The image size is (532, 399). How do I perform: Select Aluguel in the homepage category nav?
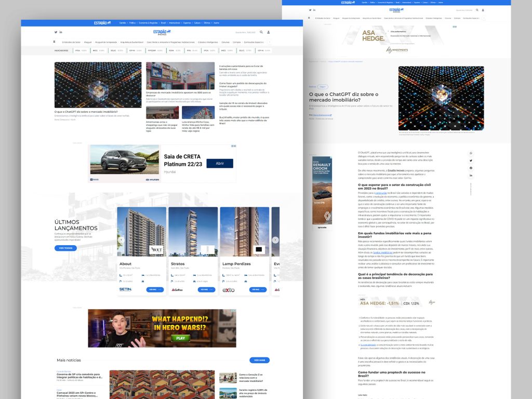88,43
